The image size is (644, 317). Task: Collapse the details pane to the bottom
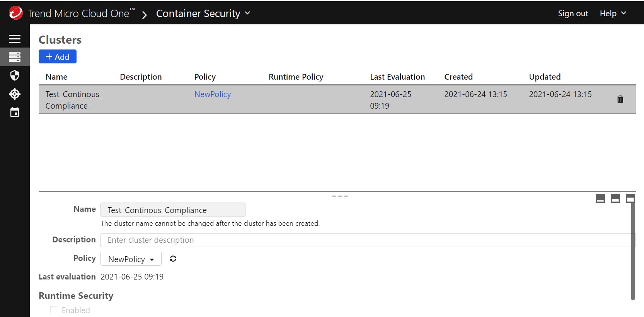[600, 198]
